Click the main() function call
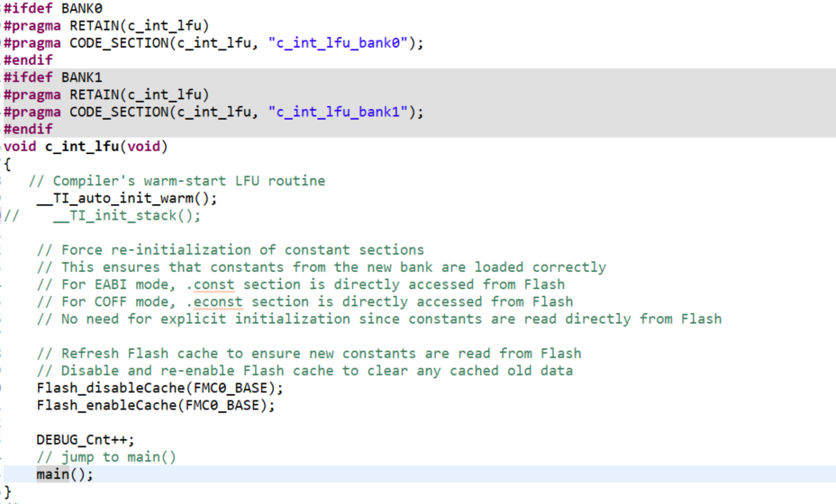836x504 pixels. (x=64, y=474)
